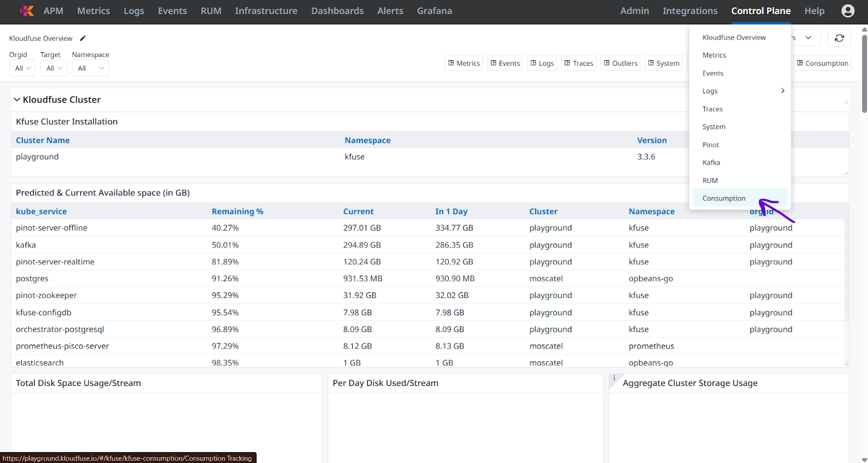Viewport: 868px width, 463px height.
Task: Open the RUM top navigation item
Action: point(211,11)
